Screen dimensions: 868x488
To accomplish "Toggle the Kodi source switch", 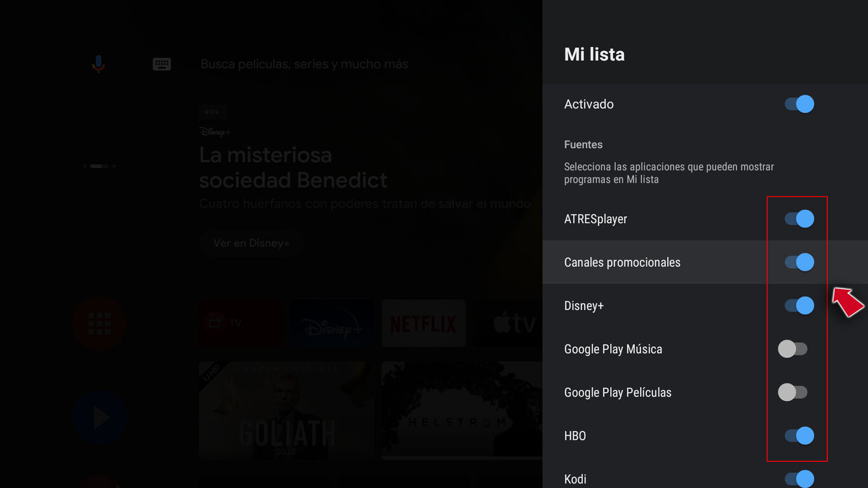I will 799,479.
